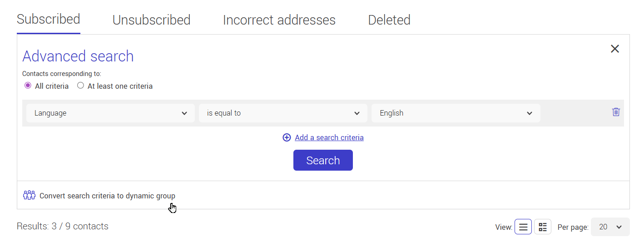Screen dimensions: 644x243
Task: Switch to grid view icon
Action: coord(543,227)
